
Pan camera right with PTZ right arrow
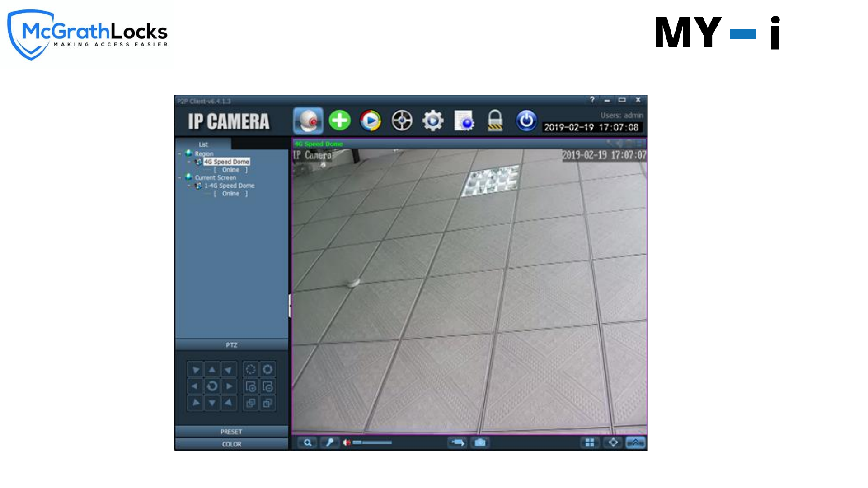tap(229, 386)
